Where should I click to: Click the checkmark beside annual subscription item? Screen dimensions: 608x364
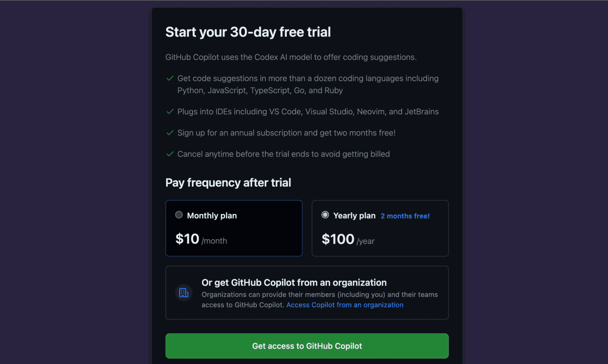(x=170, y=133)
